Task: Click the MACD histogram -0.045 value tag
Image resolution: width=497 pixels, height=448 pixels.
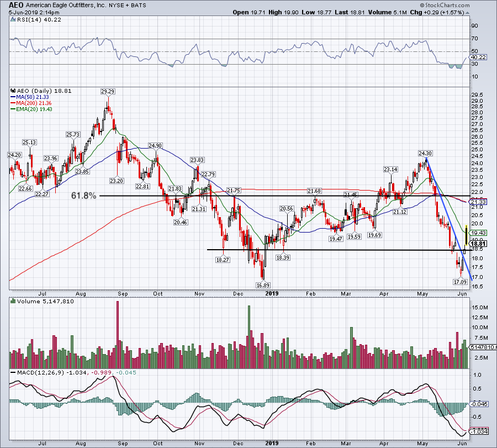Action: (479, 404)
